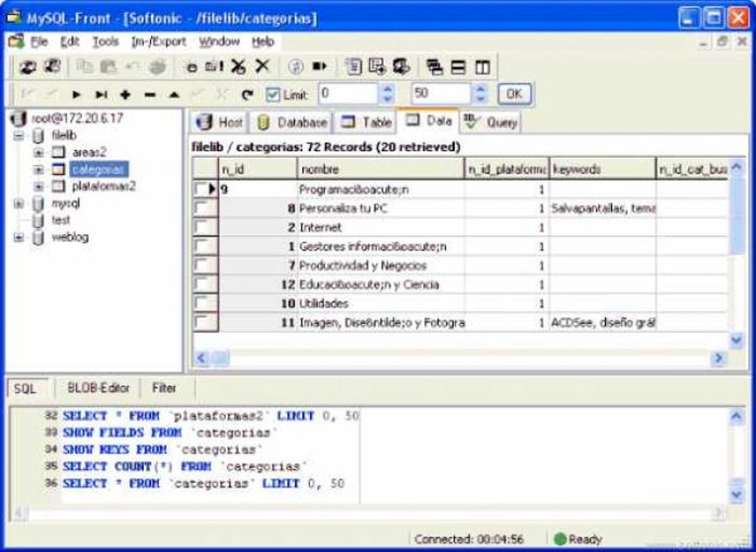Open the user manager icon

[401, 67]
